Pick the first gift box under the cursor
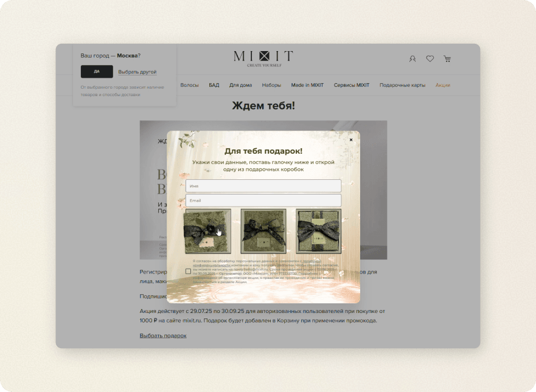This screenshot has height=392, width=536. (x=207, y=232)
